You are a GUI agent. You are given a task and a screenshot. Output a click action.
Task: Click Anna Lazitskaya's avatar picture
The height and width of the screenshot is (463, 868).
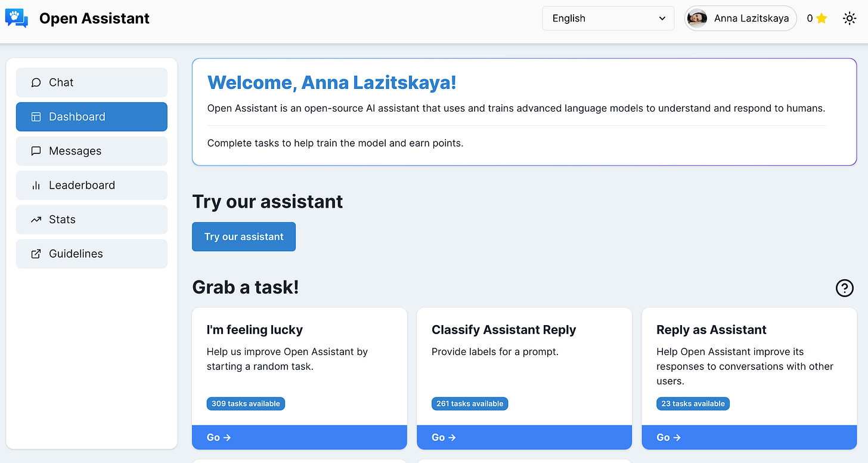pyautogui.click(x=697, y=18)
